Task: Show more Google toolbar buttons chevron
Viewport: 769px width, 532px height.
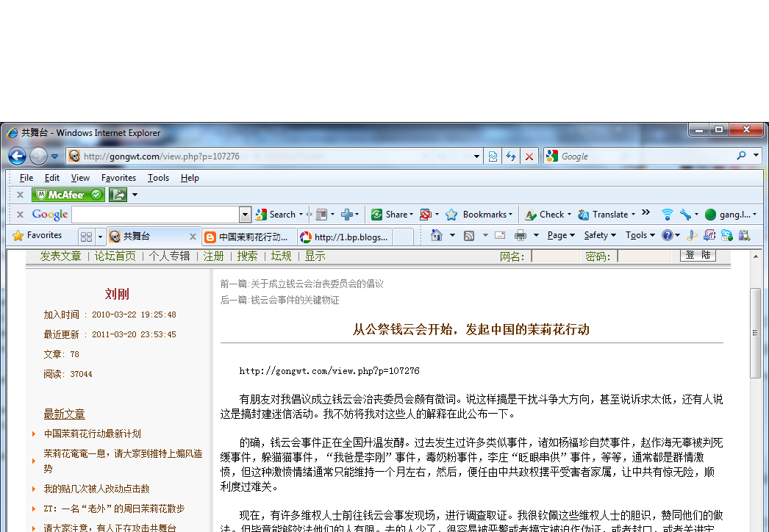Action: coord(646,212)
